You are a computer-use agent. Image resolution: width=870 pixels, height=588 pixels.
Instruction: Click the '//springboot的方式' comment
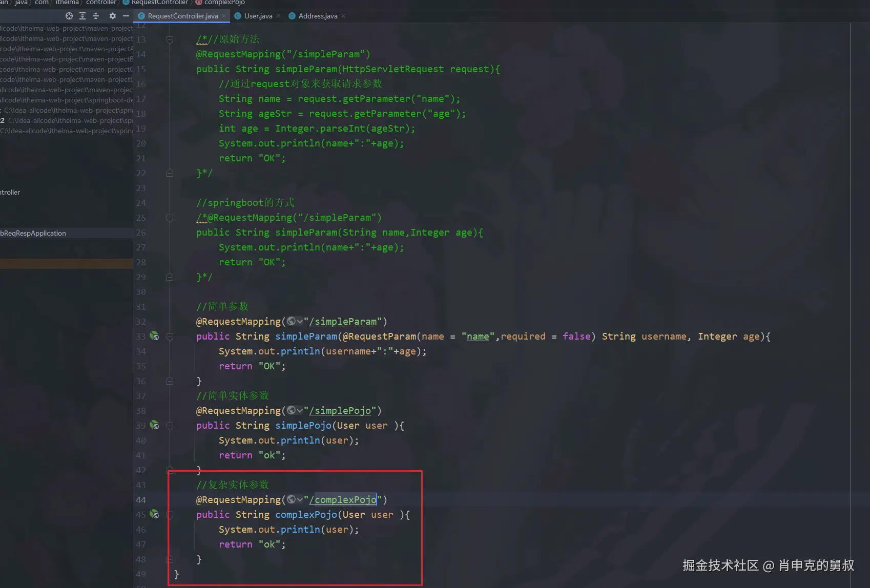(245, 203)
